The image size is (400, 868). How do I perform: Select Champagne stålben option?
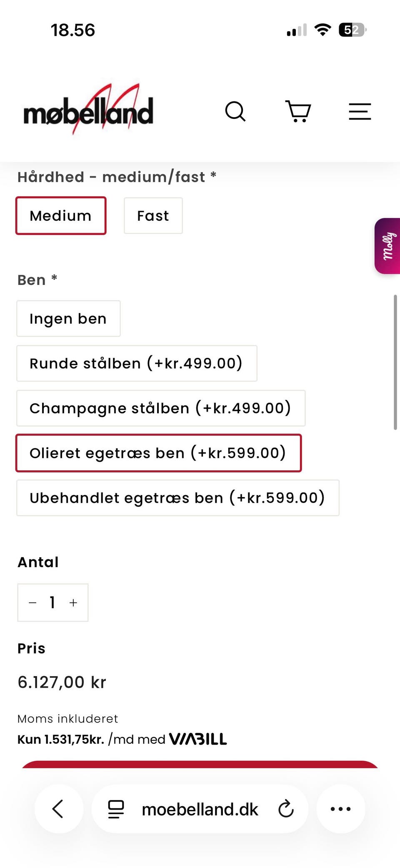click(x=161, y=408)
